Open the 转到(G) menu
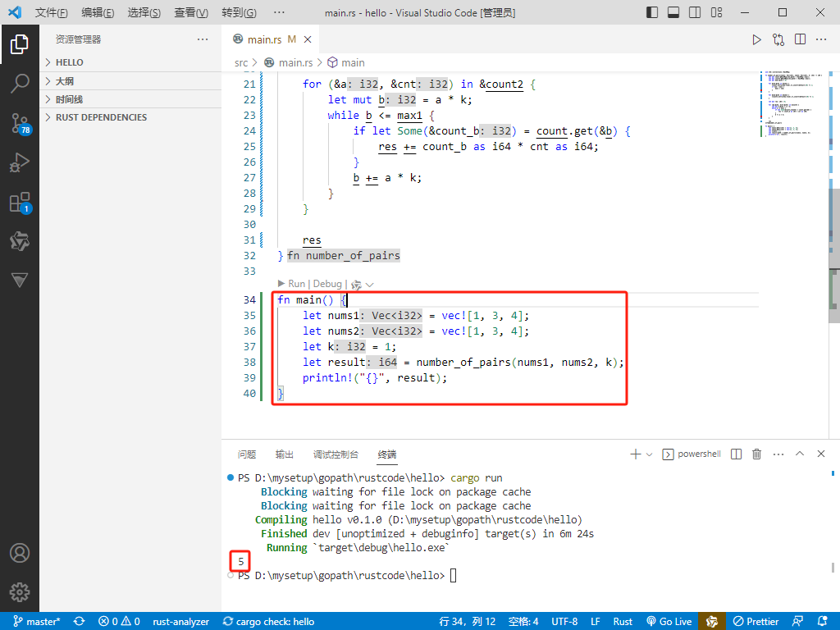Image resolution: width=840 pixels, height=630 pixels. tap(239, 12)
